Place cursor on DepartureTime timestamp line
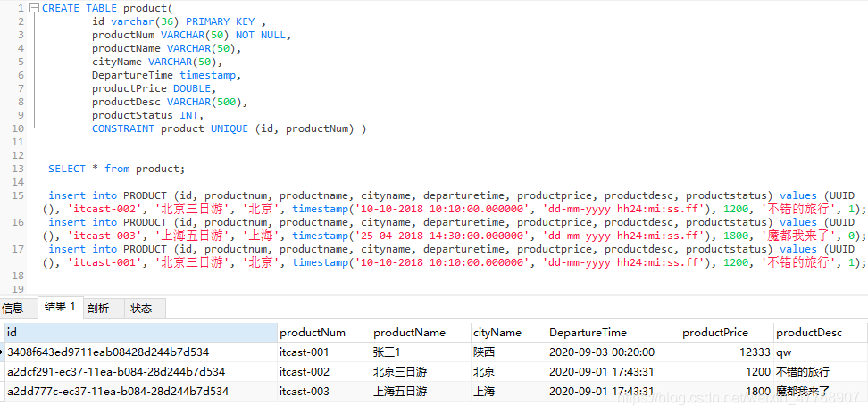The height and width of the screenshot is (414, 868). pos(167,75)
